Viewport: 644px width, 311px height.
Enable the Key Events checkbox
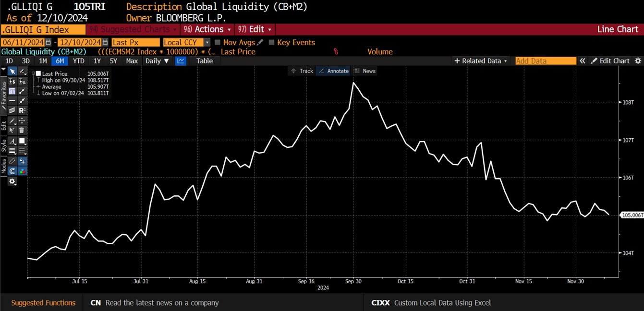(x=271, y=42)
